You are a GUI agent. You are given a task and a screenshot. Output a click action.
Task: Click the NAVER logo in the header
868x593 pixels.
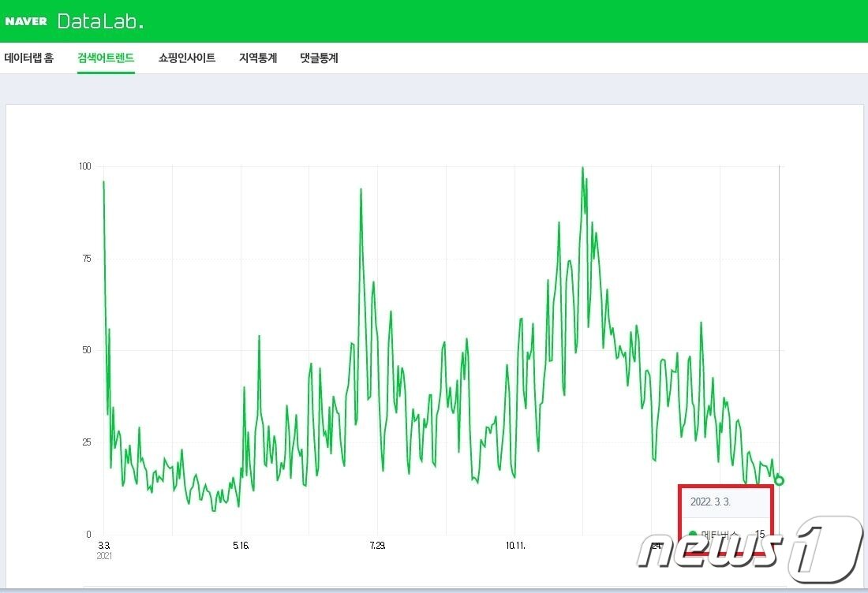tap(26, 21)
